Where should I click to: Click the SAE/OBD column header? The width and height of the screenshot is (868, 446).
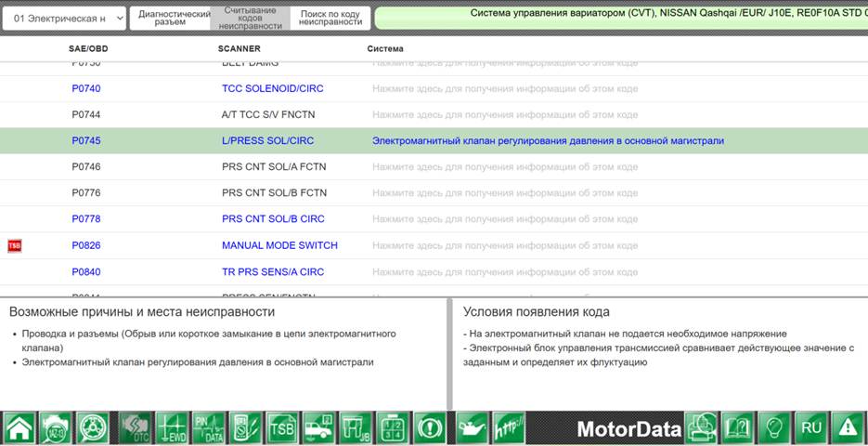pos(88,48)
